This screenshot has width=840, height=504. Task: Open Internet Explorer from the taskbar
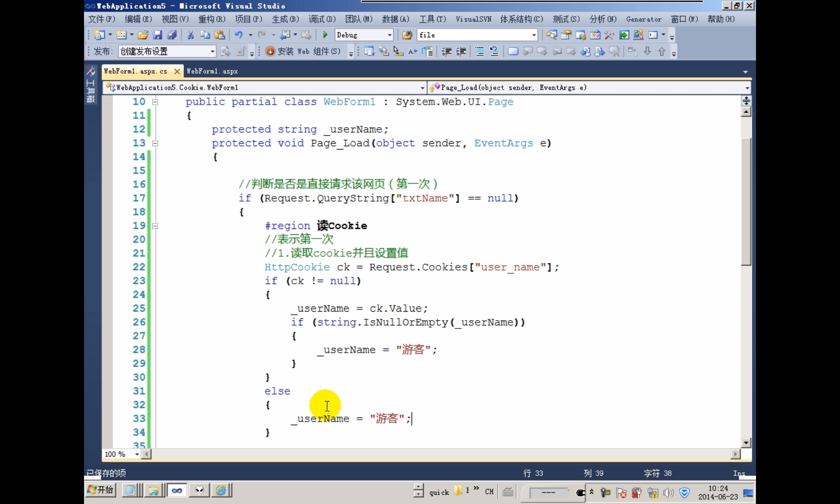[x=221, y=490]
